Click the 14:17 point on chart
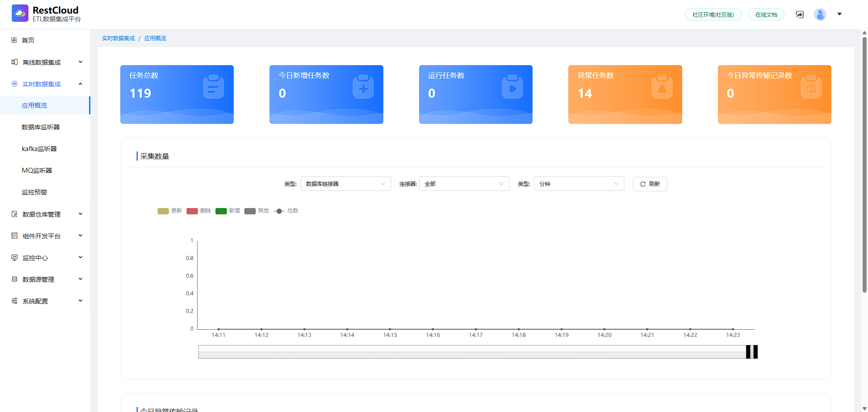 (476, 329)
